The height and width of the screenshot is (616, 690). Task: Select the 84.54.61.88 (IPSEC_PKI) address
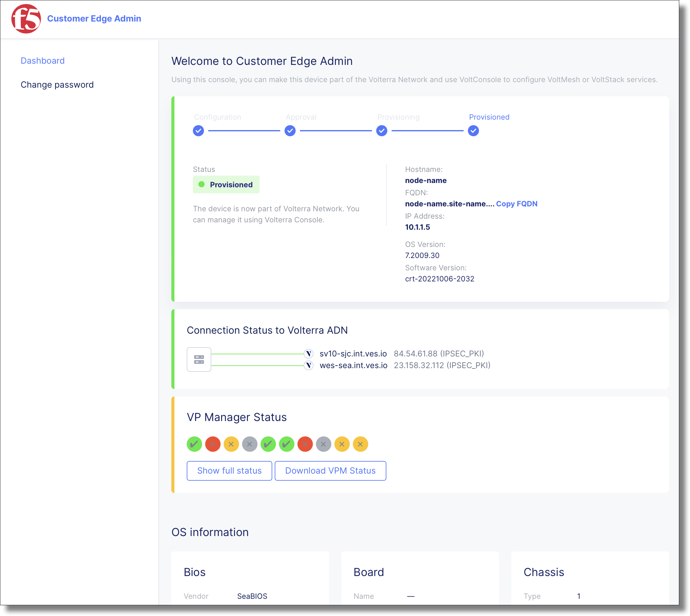tap(439, 354)
